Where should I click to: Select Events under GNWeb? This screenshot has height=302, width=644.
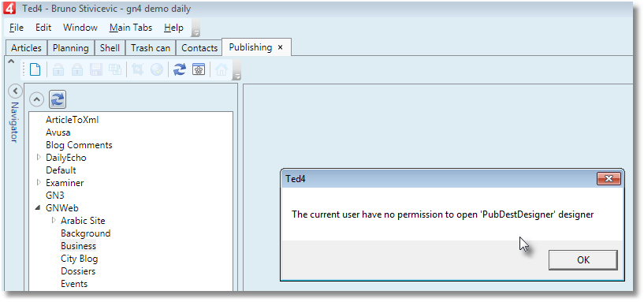click(74, 284)
